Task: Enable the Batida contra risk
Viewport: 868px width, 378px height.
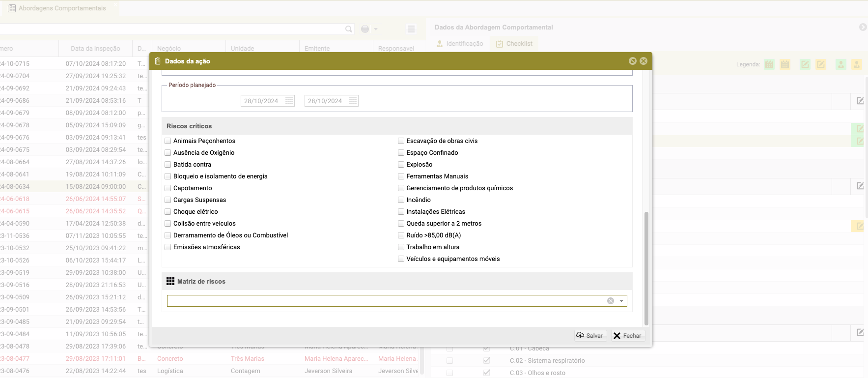Action: click(x=168, y=165)
